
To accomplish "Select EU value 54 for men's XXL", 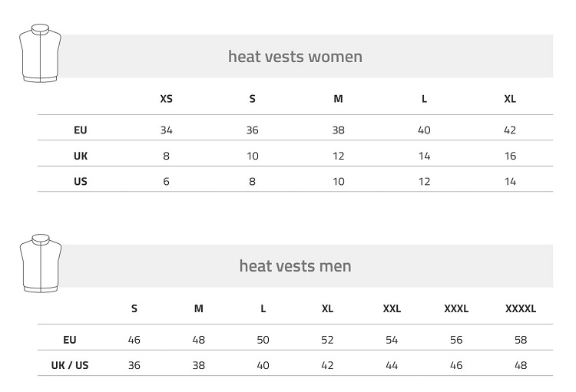I will (x=392, y=339).
